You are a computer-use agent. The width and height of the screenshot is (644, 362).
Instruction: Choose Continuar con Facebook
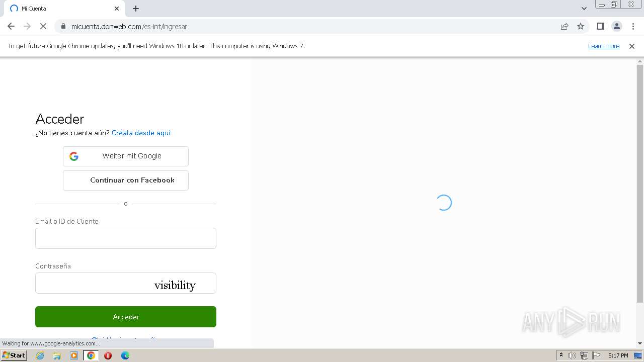126,180
